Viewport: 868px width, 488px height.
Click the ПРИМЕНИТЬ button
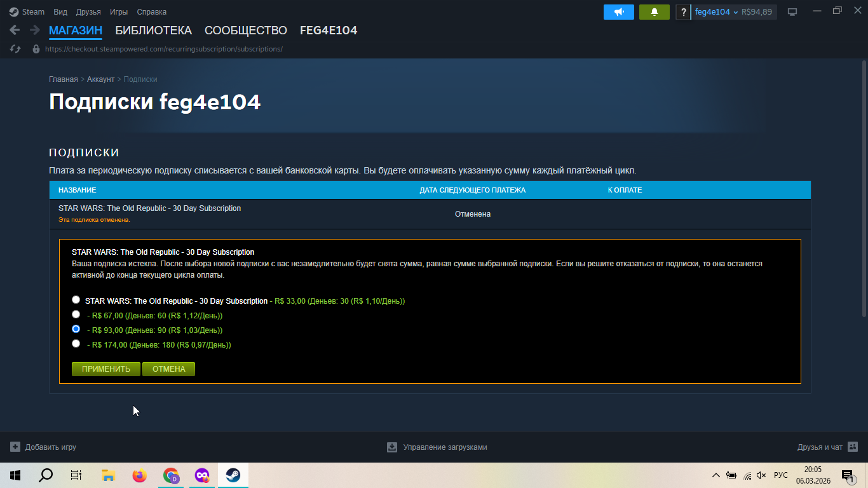(x=106, y=369)
